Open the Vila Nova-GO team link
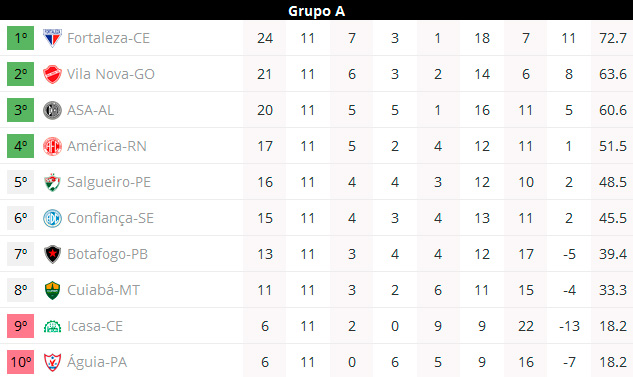Image resolution: width=633 pixels, height=377 pixels. point(111,74)
